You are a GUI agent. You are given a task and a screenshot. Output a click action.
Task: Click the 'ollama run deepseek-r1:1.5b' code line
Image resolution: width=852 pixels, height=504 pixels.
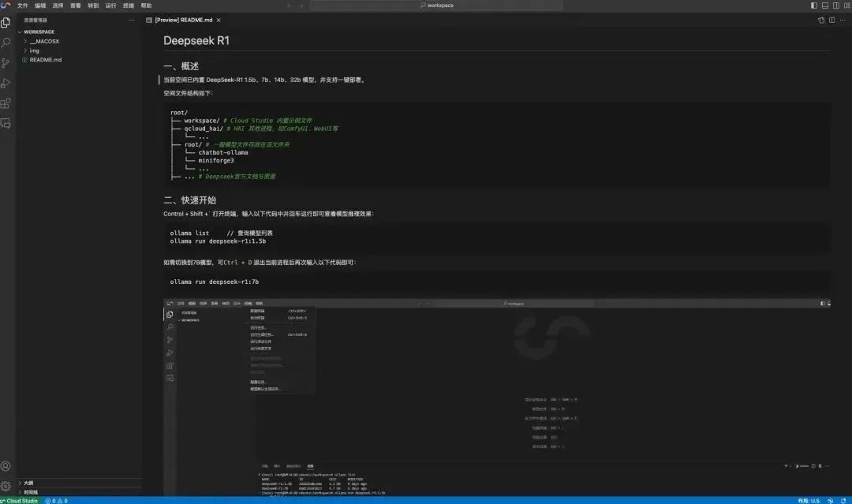point(218,241)
